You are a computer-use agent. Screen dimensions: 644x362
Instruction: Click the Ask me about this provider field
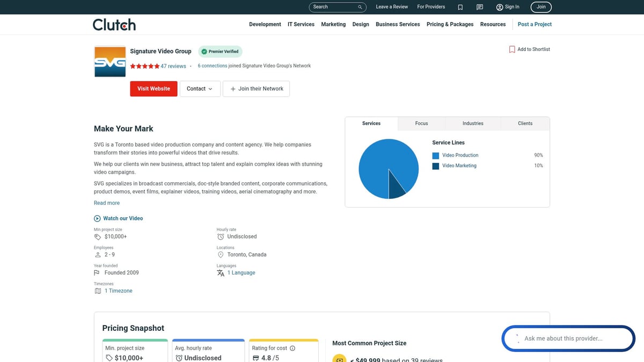[569, 338]
